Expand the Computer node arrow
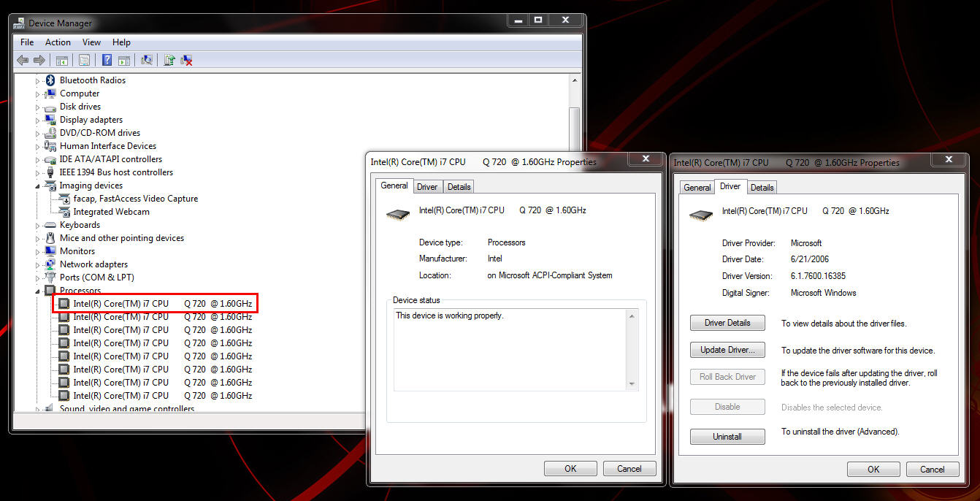The width and height of the screenshot is (980, 501). point(38,93)
